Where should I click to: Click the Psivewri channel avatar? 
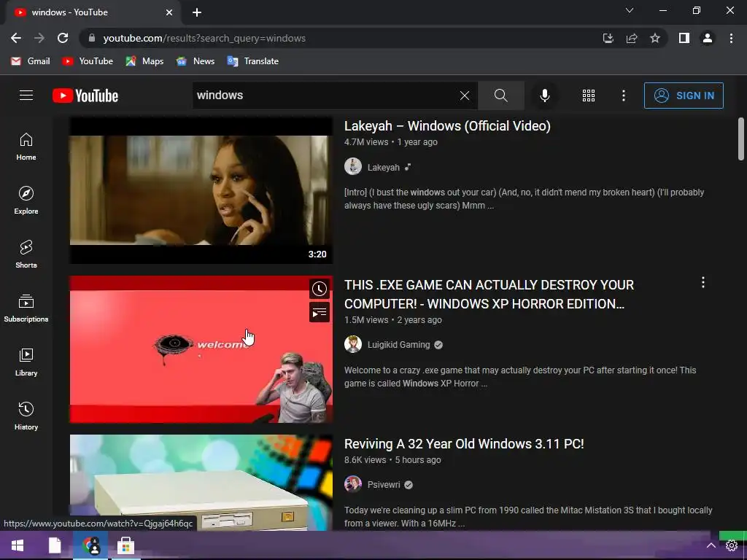click(353, 484)
